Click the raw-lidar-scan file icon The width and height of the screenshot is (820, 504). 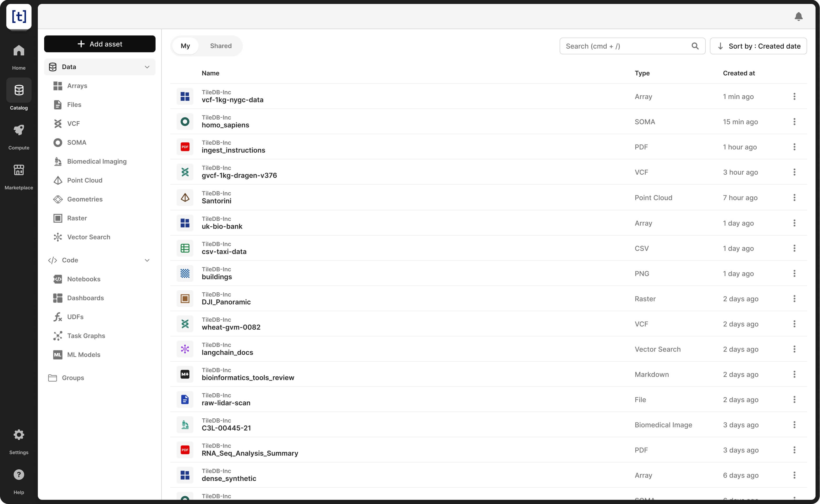click(x=185, y=399)
